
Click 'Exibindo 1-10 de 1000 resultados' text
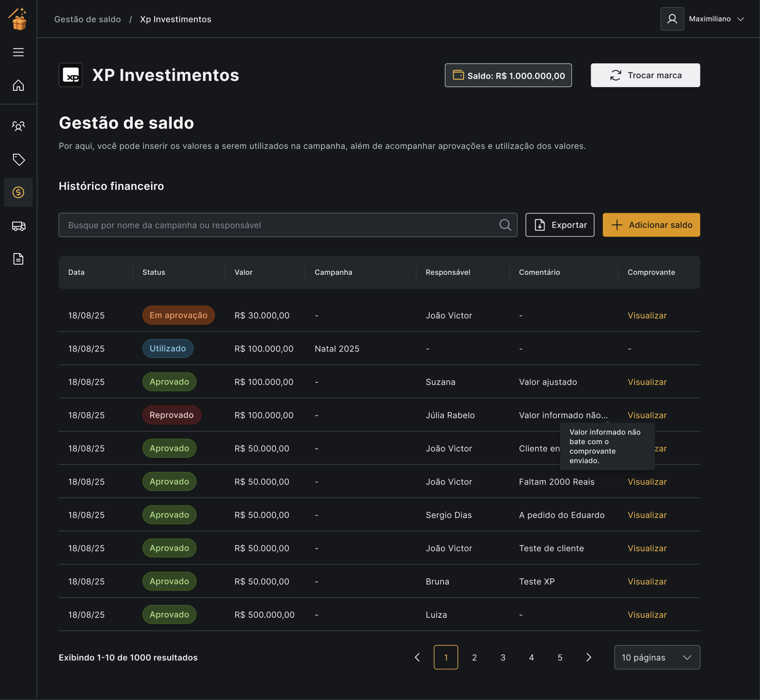click(x=128, y=657)
